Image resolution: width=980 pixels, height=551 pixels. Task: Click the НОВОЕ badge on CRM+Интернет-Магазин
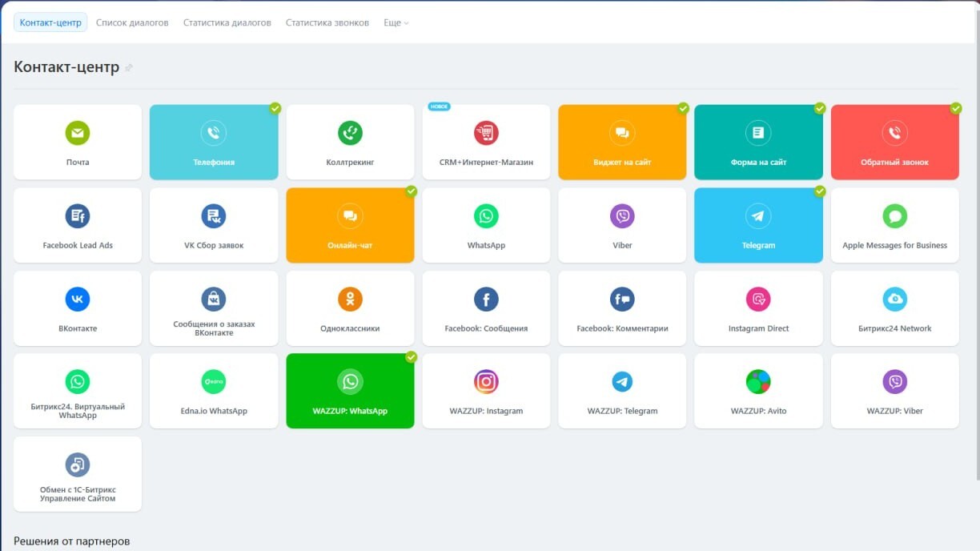(x=439, y=107)
